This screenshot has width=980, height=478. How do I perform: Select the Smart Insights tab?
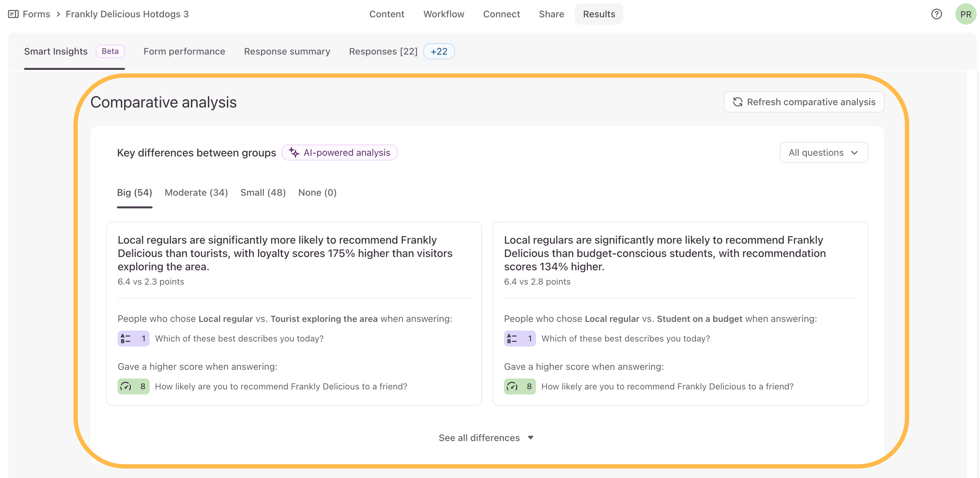coord(56,51)
